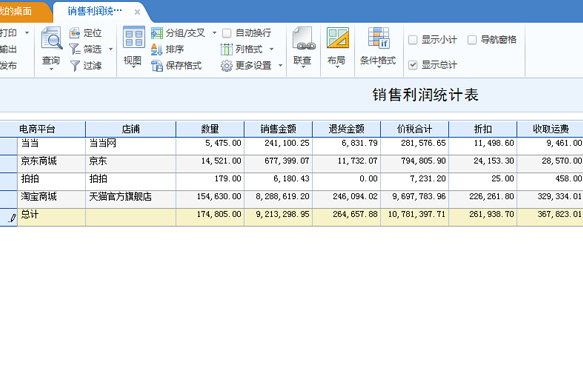Screen dimensions: 583x365
Task: Toggle 导航窗格 navigation pane checkbox
Action: click(x=472, y=40)
